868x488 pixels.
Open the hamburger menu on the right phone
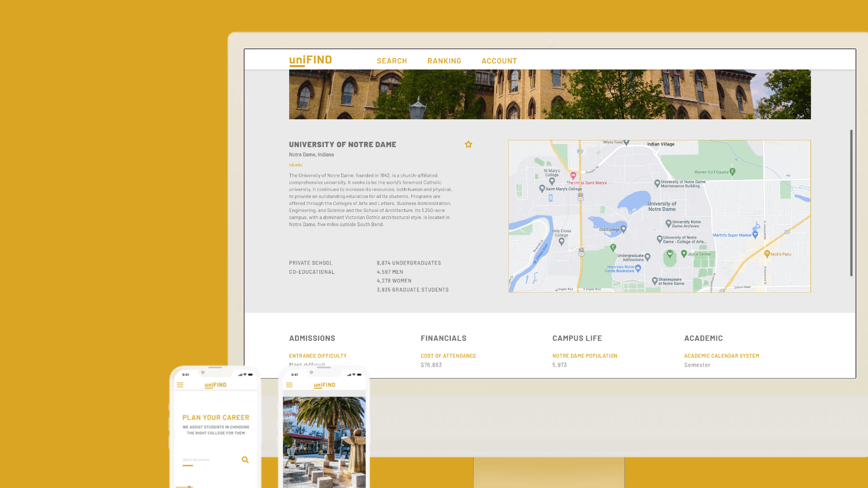tap(289, 385)
